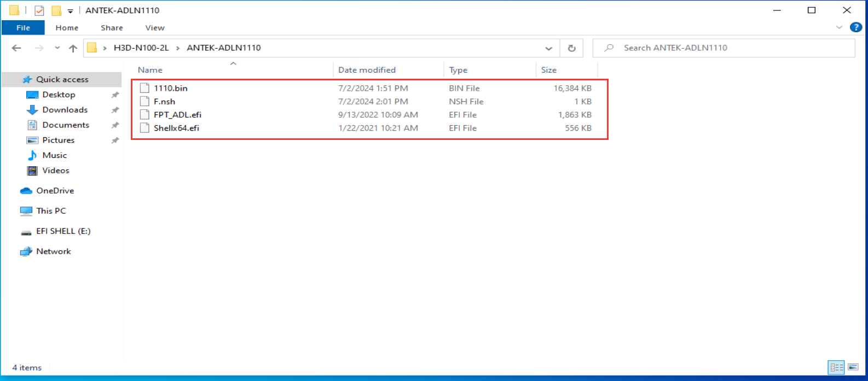
Task: Click the Desktop pin icon
Action: pyautogui.click(x=115, y=95)
